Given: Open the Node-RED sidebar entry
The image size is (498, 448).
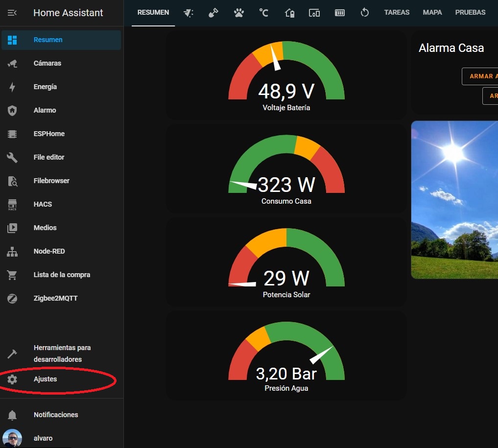Looking at the screenshot, I should pos(49,251).
